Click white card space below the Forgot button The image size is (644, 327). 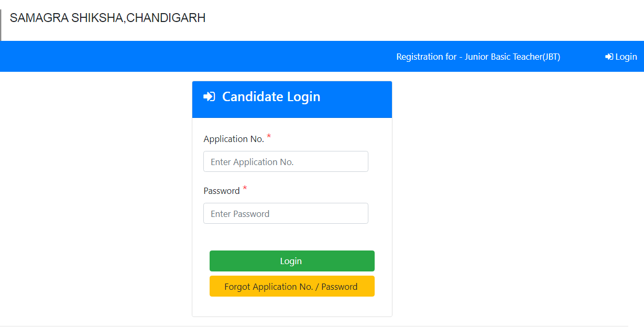click(291, 307)
